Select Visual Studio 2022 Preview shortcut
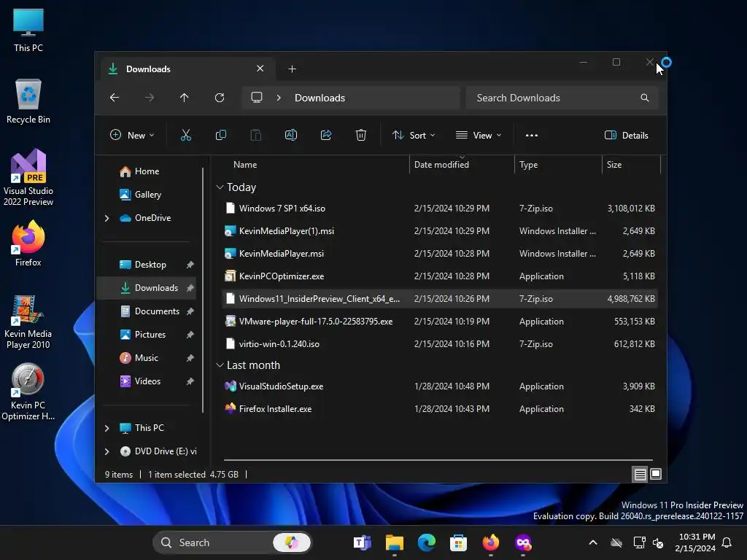 [28, 177]
